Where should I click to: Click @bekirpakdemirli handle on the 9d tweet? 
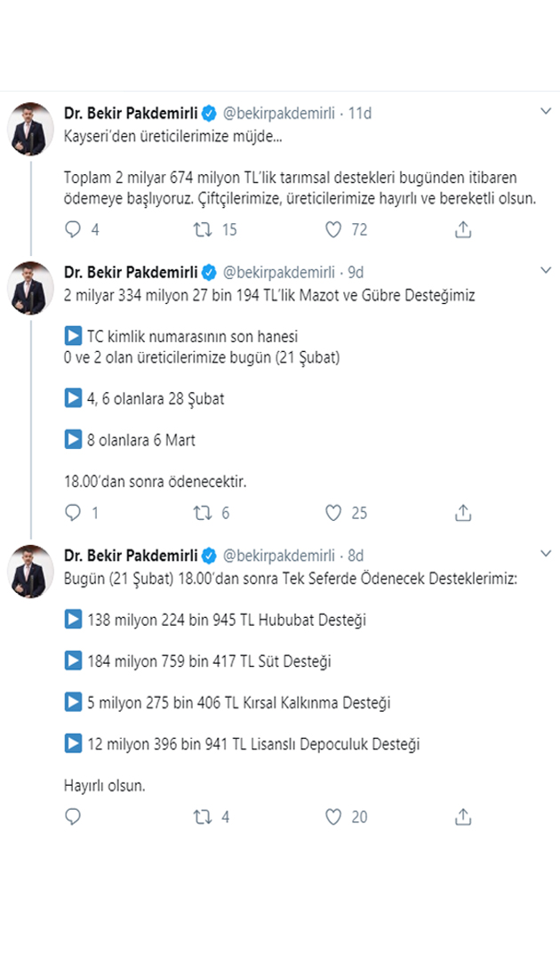coord(278,272)
